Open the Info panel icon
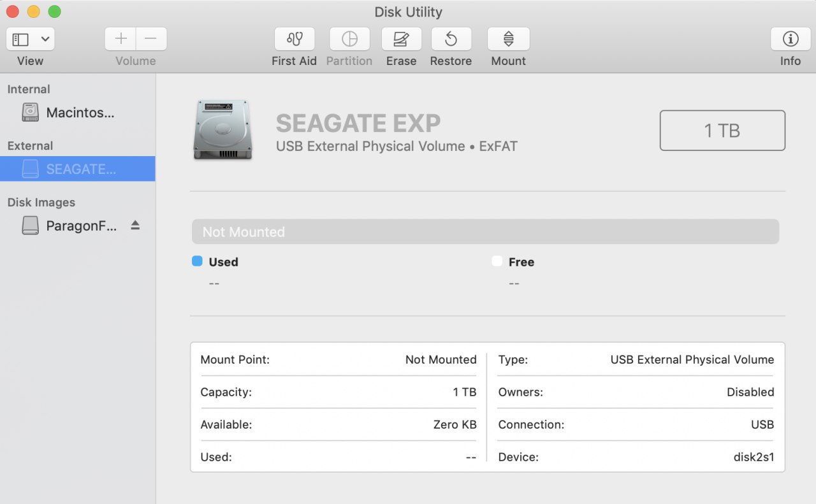Viewport: 816px width, 504px height. coord(790,39)
